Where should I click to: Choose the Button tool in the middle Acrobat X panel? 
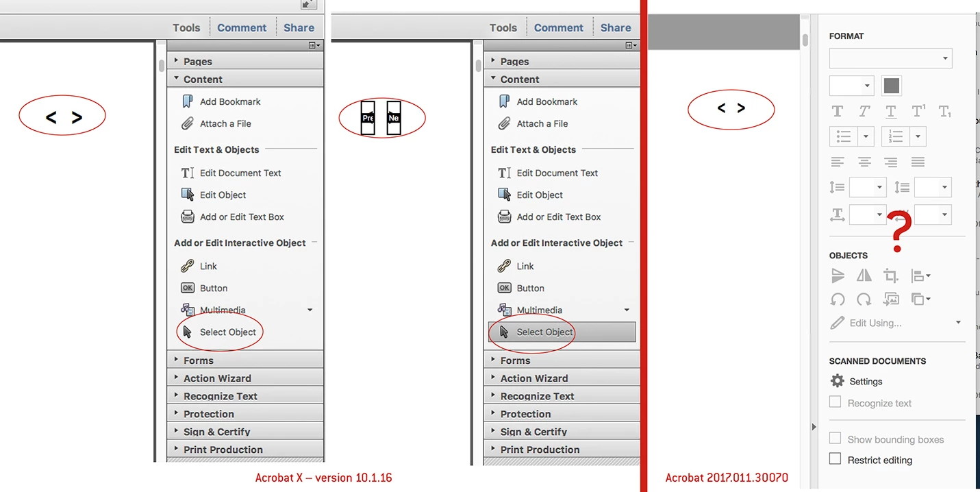pyautogui.click(x=520, y=288)
